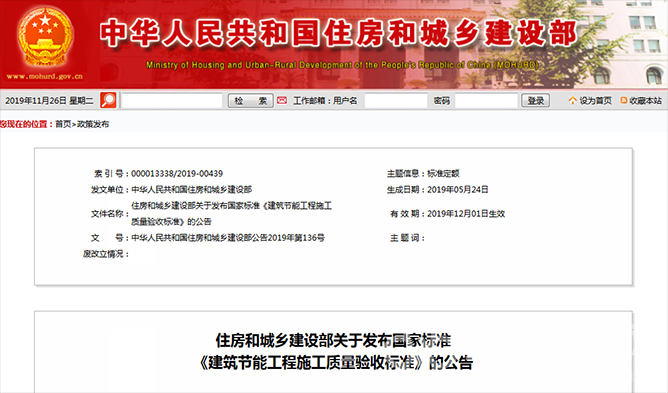This screenshot has height=393, width=668.
Task: Select index number 000013338/2019-00439
Action: coord(177,173)
